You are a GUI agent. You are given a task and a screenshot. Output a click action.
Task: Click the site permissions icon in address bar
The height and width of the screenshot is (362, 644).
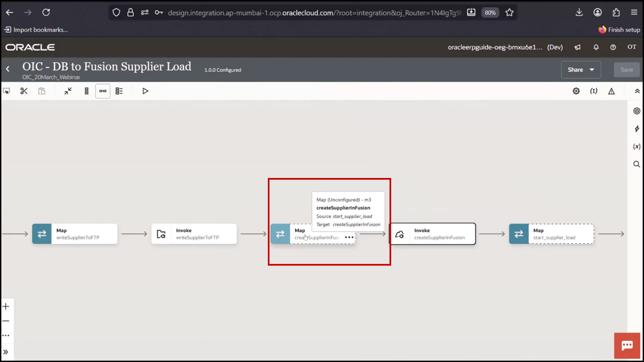pos(145,13)
